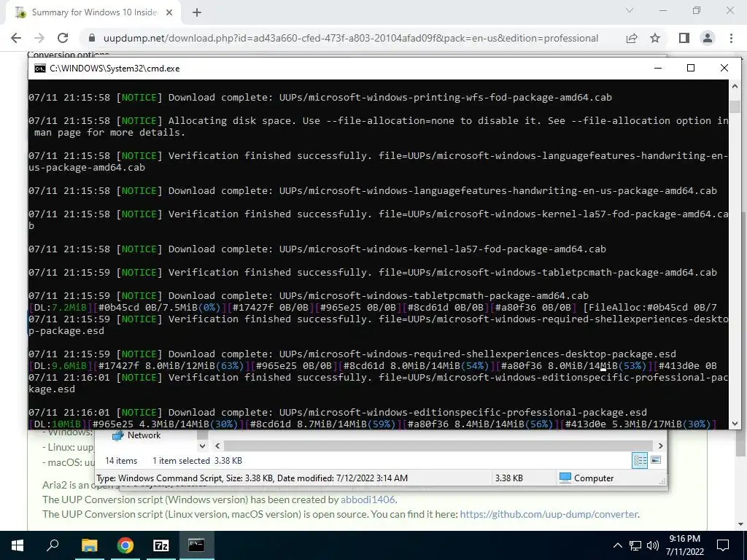Open a new Chrome tab

tap(197, 12)
